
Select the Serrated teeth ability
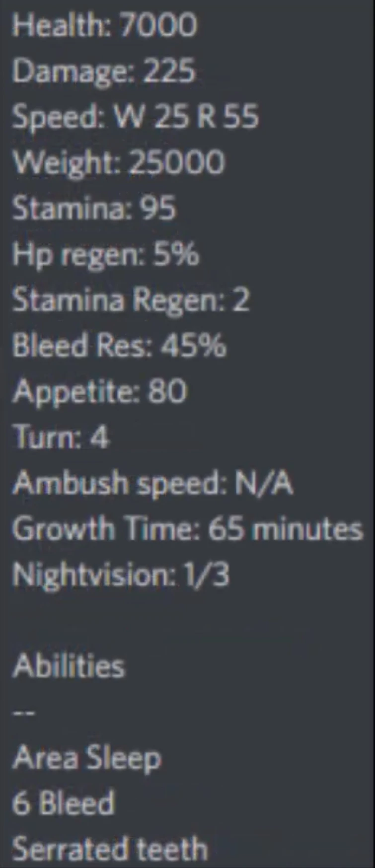click(x=110, y=849)
